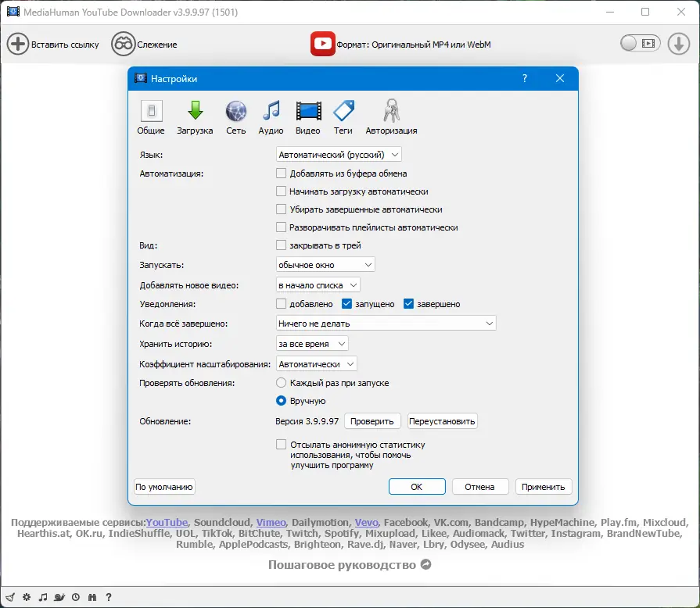Click the Отмена button
Image resolution: width=700 pixels, height=608 pixels.
[x=480, y=487]
